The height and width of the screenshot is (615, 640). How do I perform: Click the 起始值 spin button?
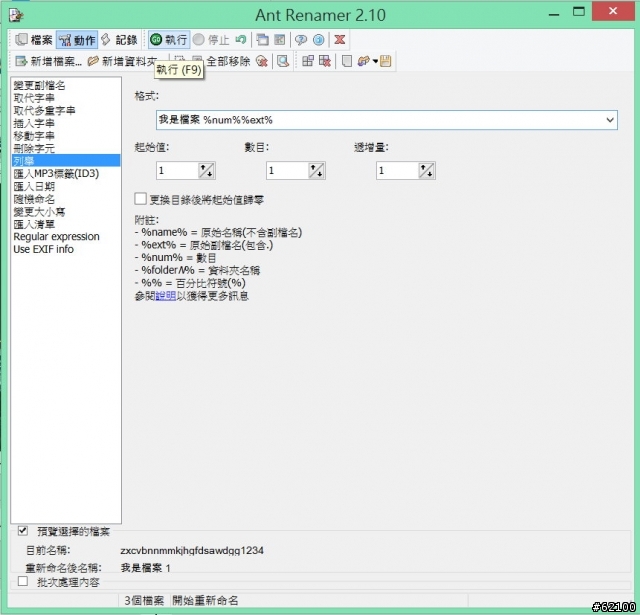[x=207, y=171]
